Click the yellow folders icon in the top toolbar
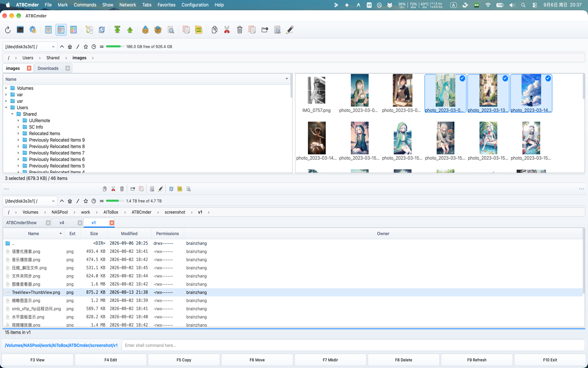 tap(199, 30)
